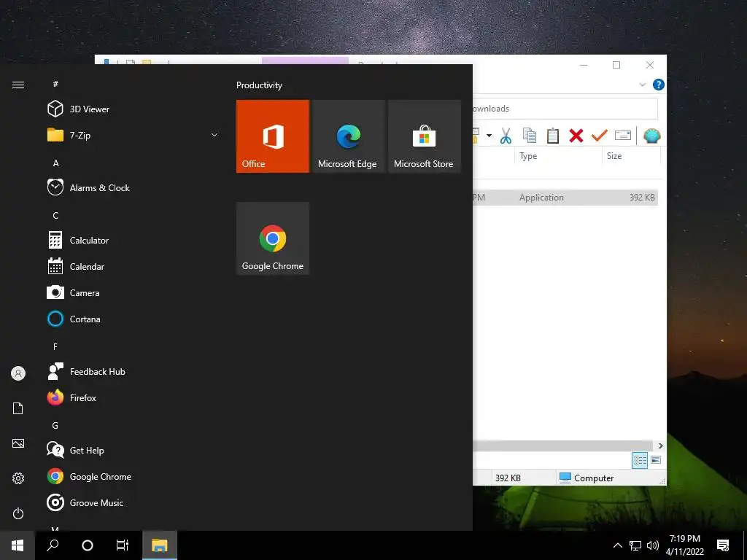This screenshot has width=747, height=560.
Task: Click the Microsoft Store tile
Action: tap(424, 136)
